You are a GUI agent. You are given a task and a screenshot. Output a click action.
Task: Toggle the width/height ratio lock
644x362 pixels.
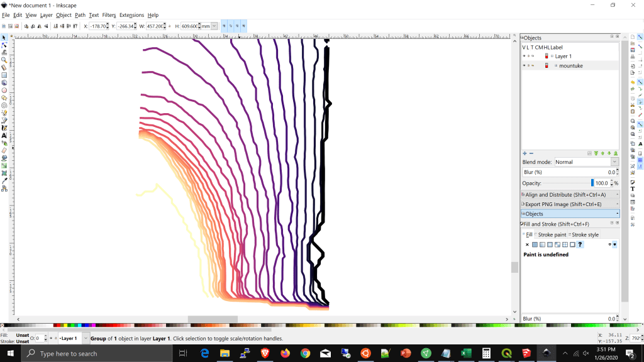170,26
